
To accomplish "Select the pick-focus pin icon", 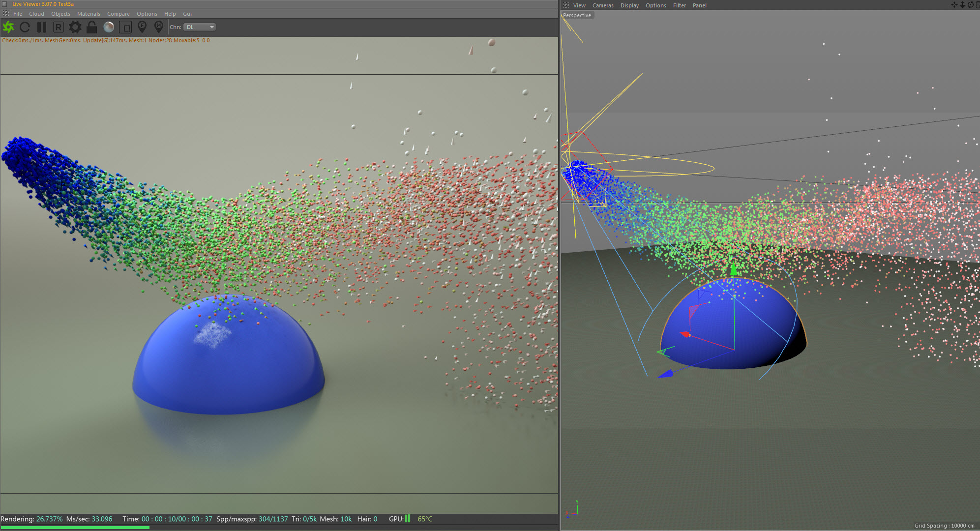I will click(142, 27).
